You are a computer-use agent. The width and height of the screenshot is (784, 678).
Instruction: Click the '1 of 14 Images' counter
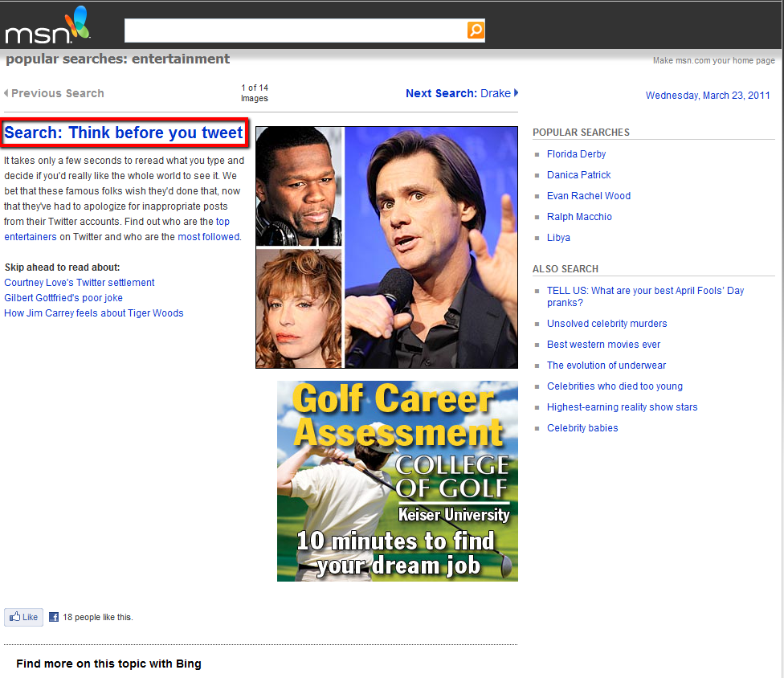click(255, 93)
